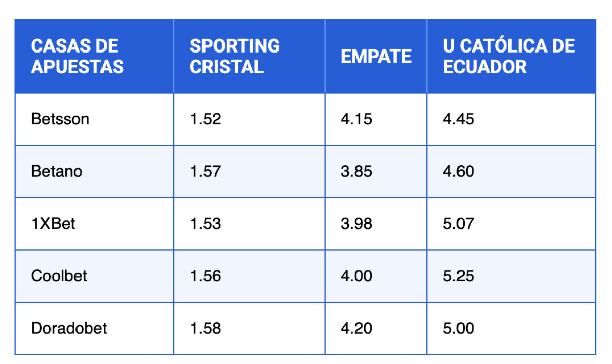This screenshot has width=612, height=364.
Task: Pick 1XBet's 5.07 U Católica odds
Action: (x=458, y=223)
